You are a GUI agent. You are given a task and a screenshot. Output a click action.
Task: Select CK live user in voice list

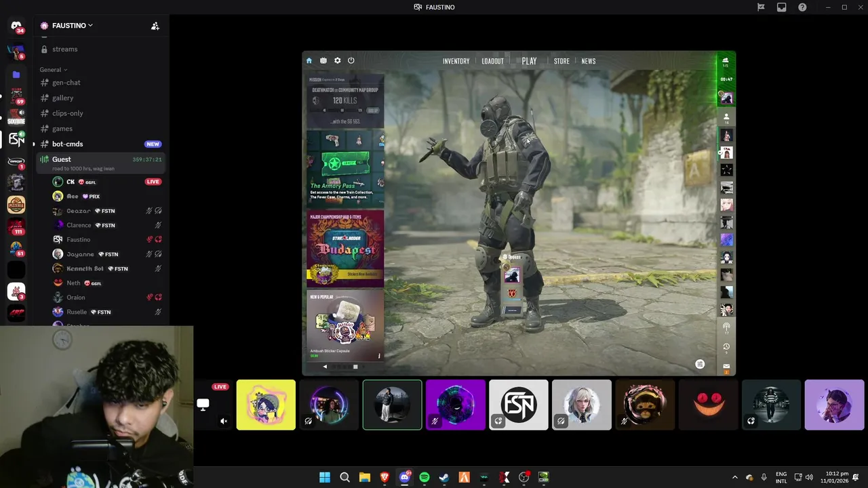[x=107, y=182]
